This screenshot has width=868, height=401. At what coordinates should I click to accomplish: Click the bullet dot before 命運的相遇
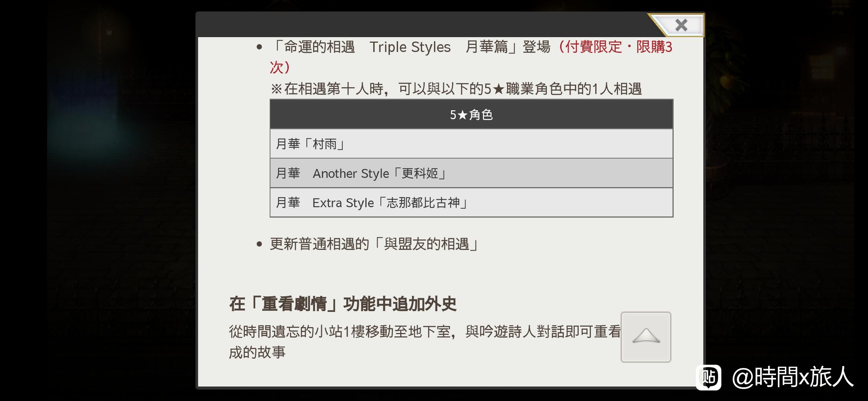(x=259, y=47)
